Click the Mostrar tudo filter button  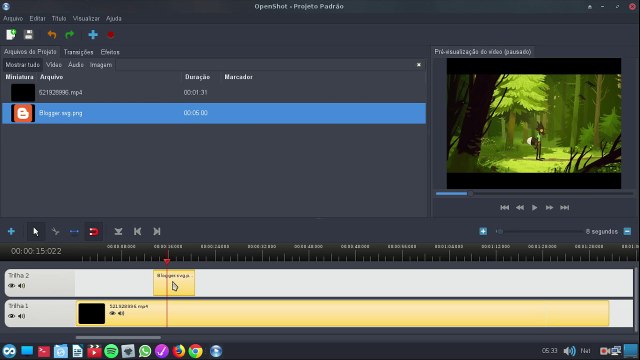click(x=22, y=65)
